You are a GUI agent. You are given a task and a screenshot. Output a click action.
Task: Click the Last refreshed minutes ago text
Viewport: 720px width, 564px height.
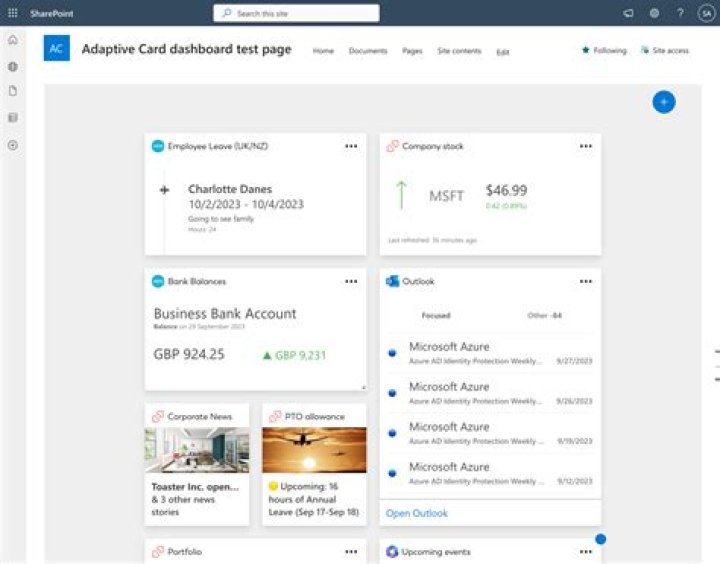click(x=433, y=240)
